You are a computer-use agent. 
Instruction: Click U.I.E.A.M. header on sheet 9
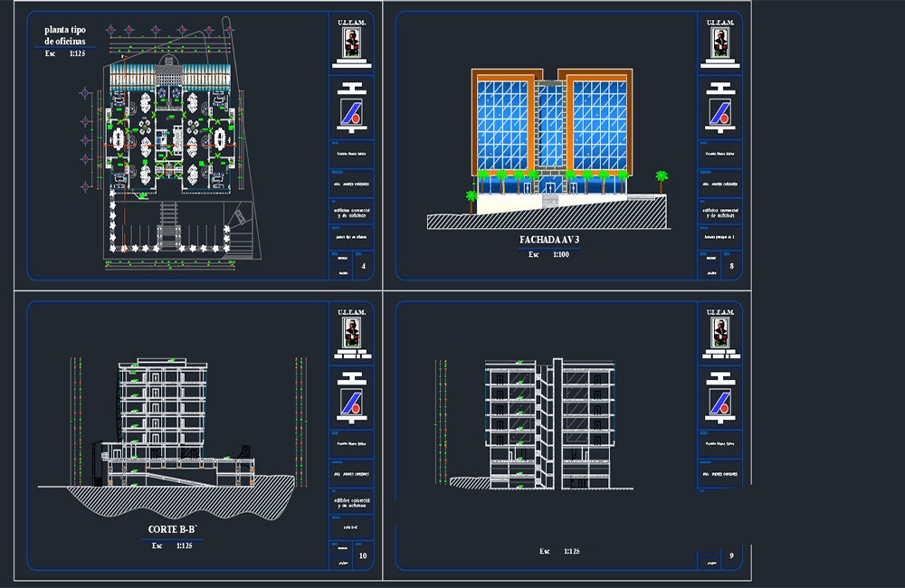tap(720, 312)
